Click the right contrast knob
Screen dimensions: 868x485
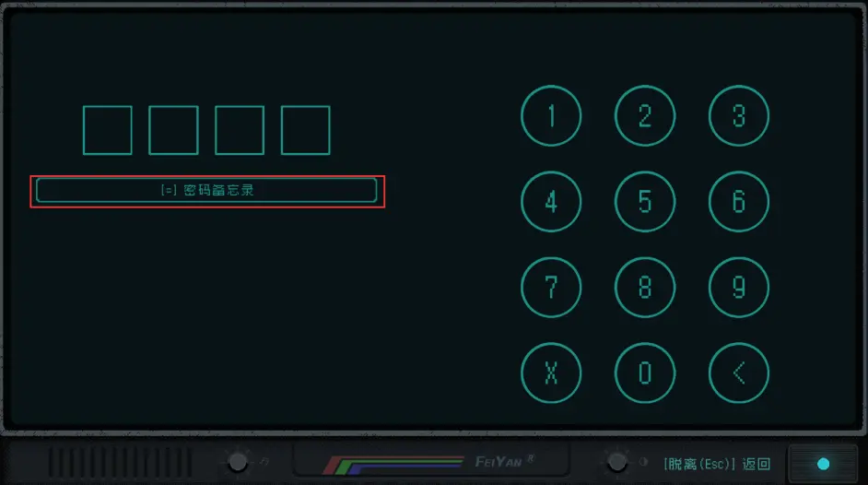click(x=616, y=462)
